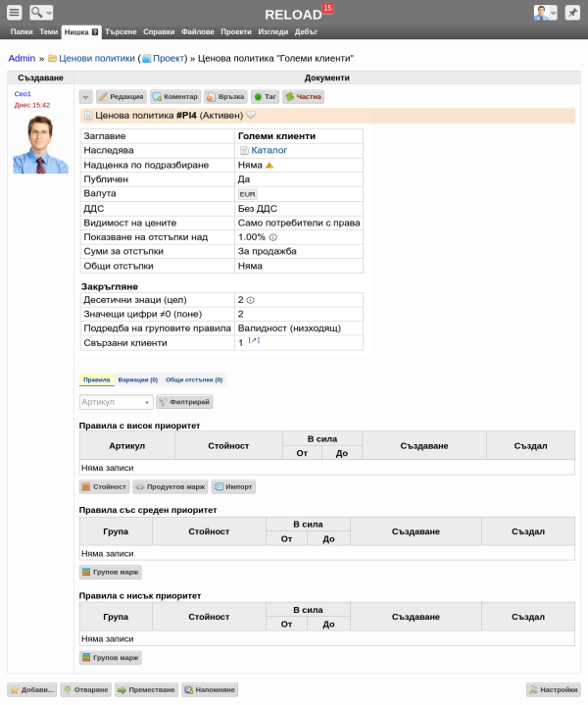Click Артикул header in high priority table

coord(127,445)
